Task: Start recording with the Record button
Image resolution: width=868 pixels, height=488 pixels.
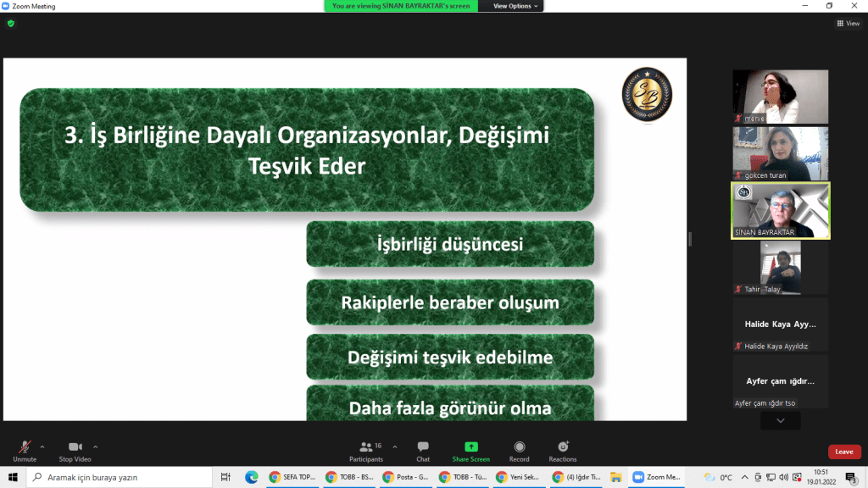Action: point(519,450)
